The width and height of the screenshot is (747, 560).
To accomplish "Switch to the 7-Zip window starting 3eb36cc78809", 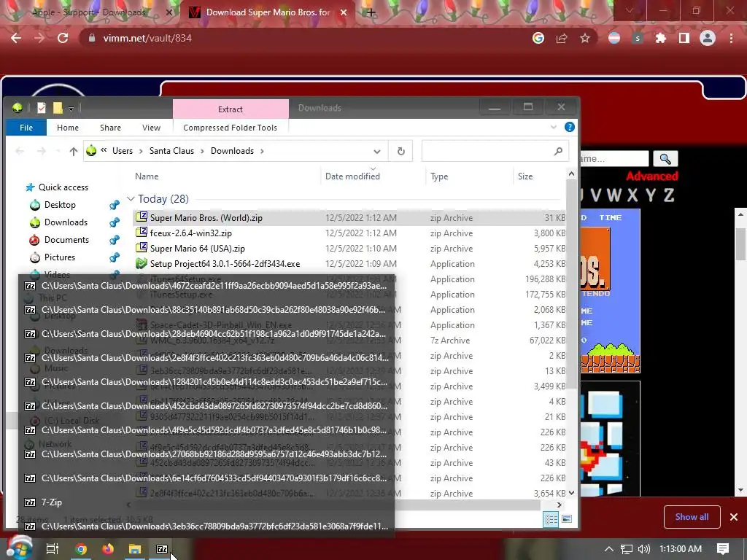I will point(206,526).
